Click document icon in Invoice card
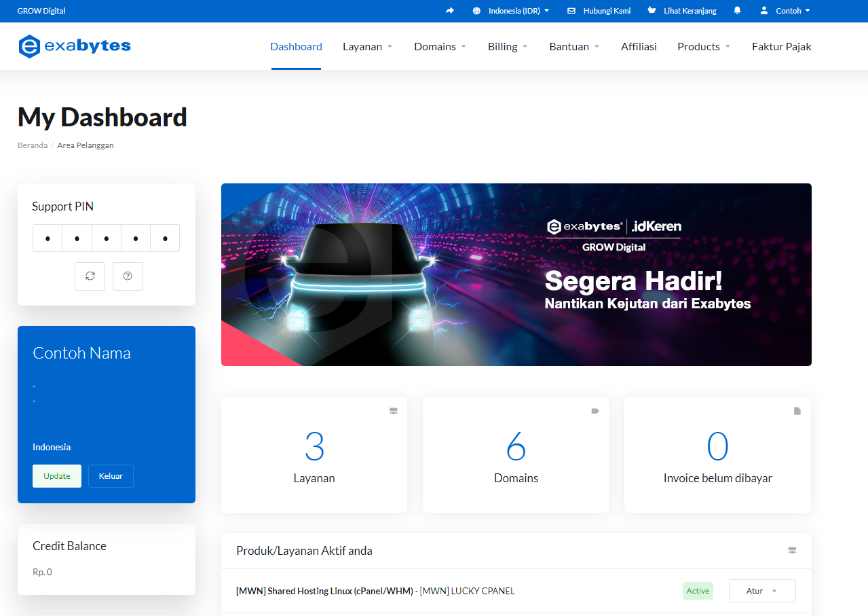This screenshot has height=616, width=868. point(797,411)
